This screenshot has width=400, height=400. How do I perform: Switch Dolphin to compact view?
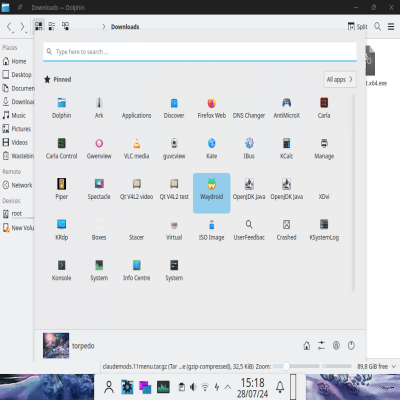pyautogui.click(x=52, y=26)
